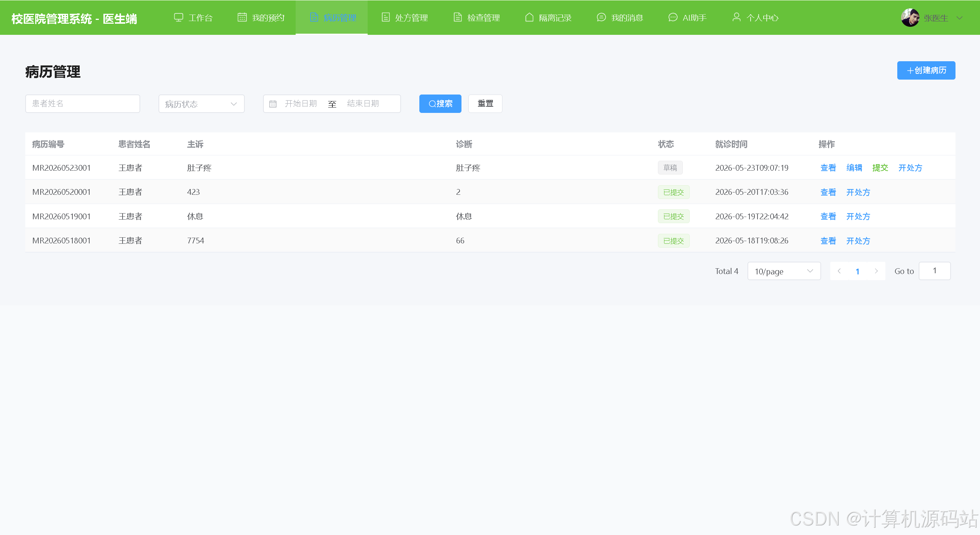The image size is (980, 535).
Task: Click record number MR20260520001
Action: tap(61, 192)
